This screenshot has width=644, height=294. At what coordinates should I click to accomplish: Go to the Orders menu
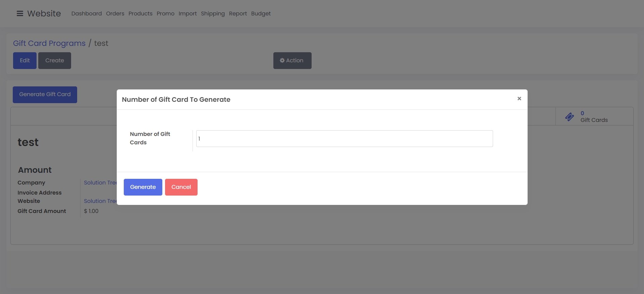(115, 14)
